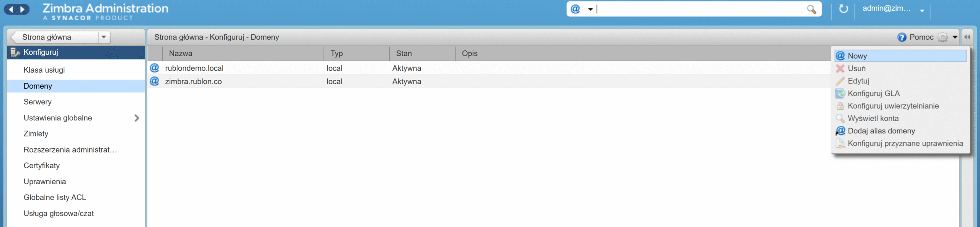Select Dodaj alias domeny menu option
This screenshot has height=227, width=980.
[881, 131]
